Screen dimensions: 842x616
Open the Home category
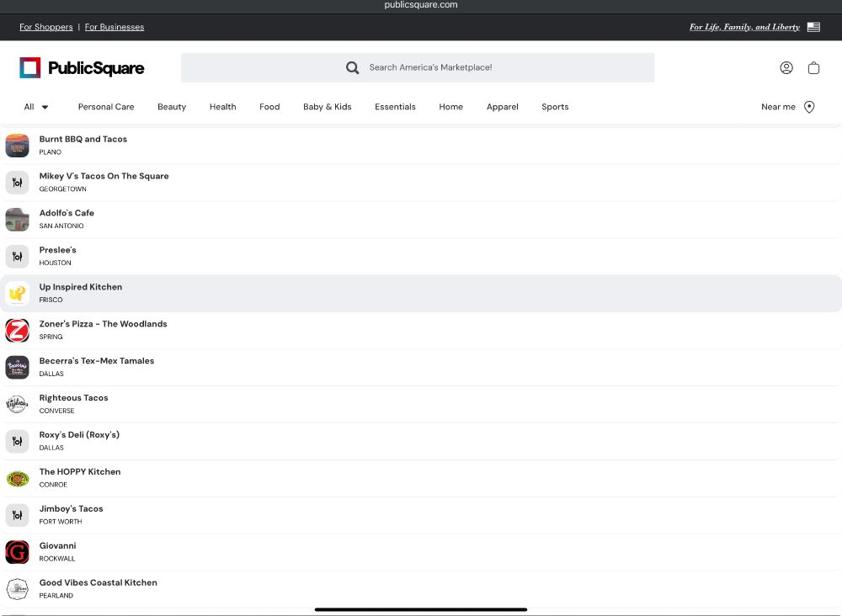pyautogui.click(x=451, y=107)
